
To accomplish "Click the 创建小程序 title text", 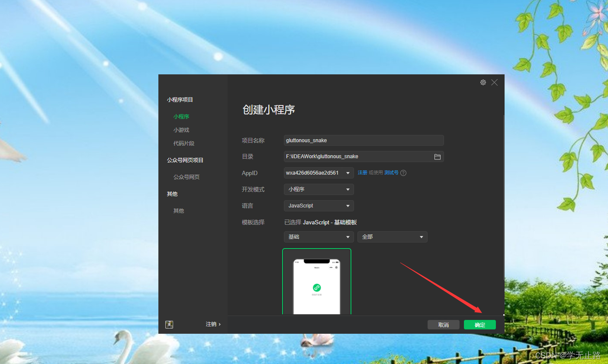I will pyautogui.click(x=269, y=110).
